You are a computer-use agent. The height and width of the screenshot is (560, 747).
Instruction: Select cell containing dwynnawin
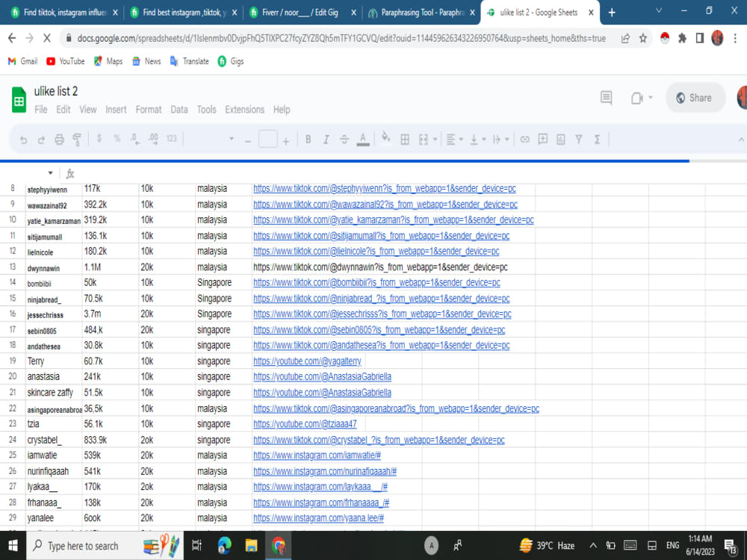(x=53, y=267)
